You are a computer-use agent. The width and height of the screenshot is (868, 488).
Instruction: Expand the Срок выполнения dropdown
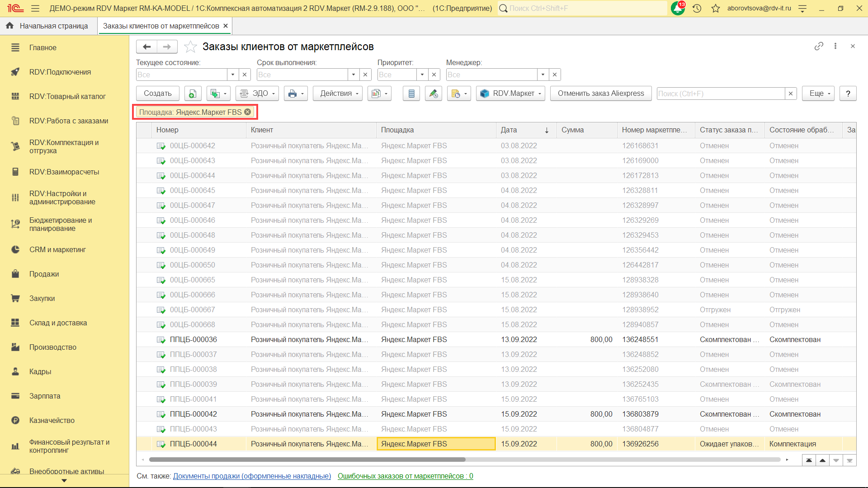pyautogui.click(x=354, y=75)
